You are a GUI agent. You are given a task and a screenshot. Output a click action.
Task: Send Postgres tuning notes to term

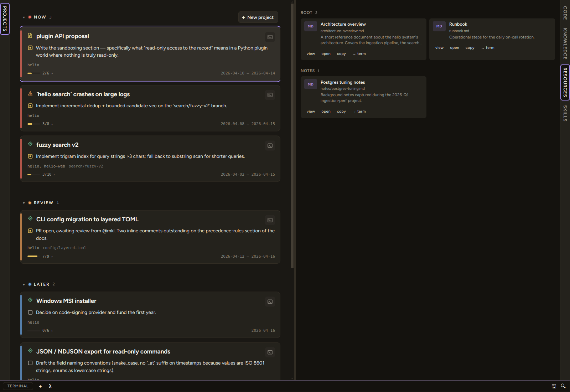[x=359, y=112]
